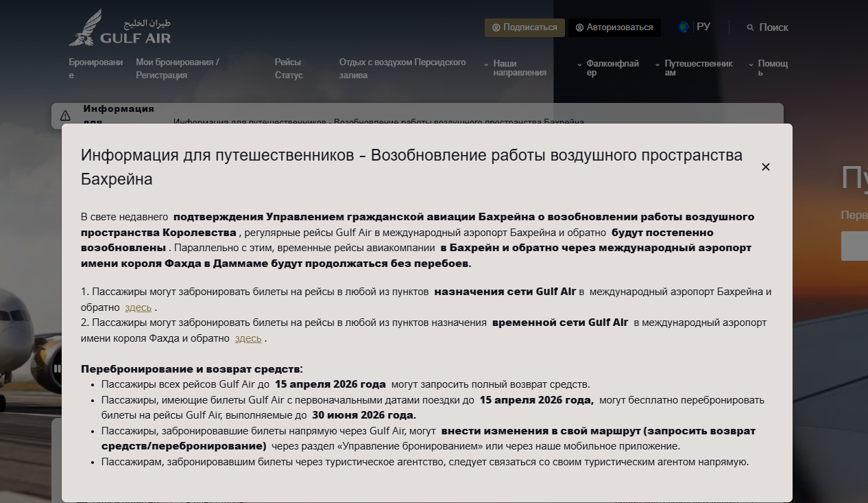This screenshot has height=503, width=868.
Task: Click the magnifier search icon
Action: [x=750, y=28]
